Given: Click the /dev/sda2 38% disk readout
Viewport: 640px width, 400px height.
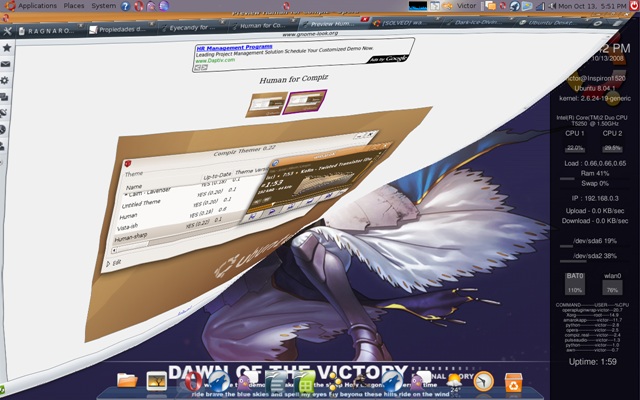Looking at the screenshot, I should 595,256.
